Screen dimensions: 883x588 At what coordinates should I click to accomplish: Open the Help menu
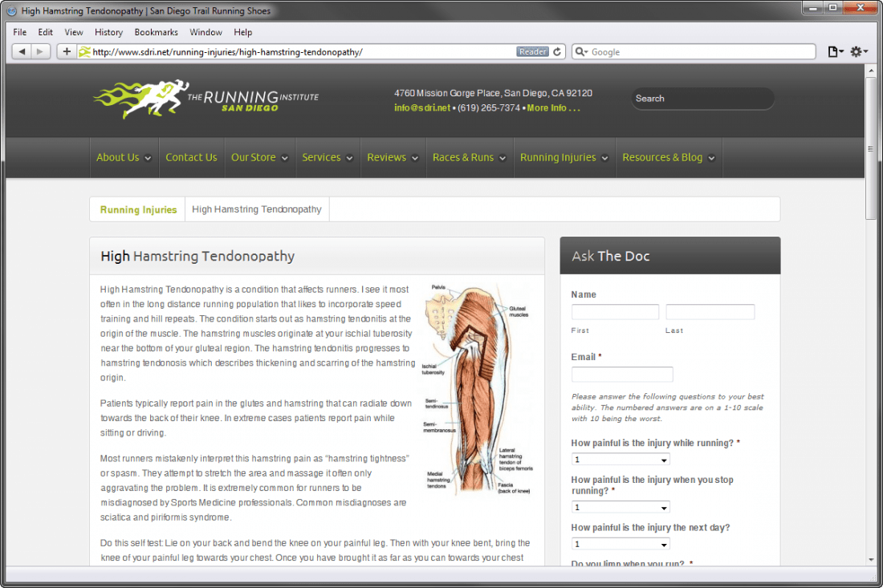click(242, 32)
